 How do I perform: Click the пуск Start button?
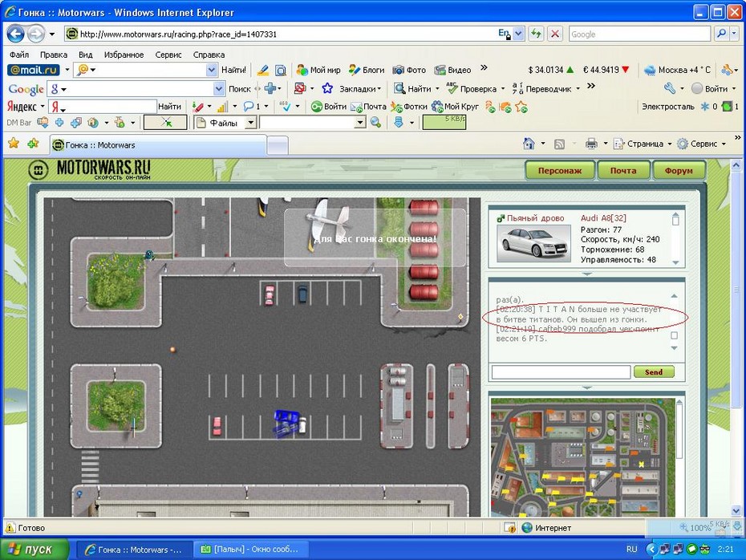34,549
